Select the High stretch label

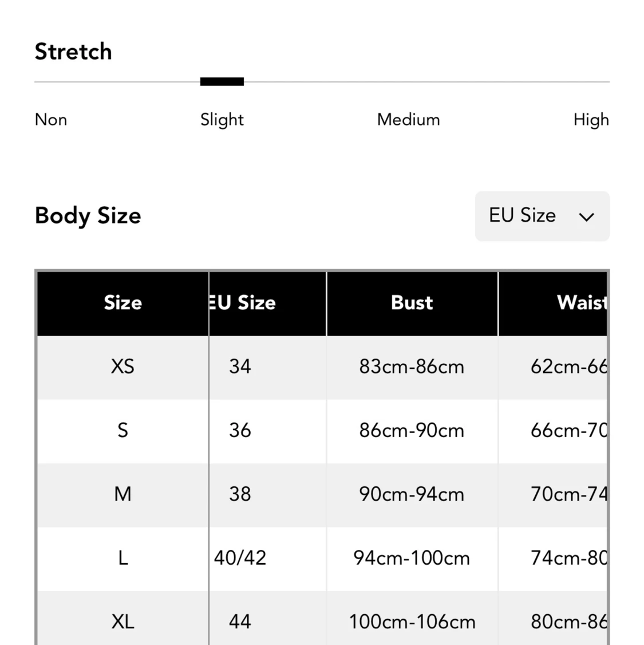tap(591, 120)
